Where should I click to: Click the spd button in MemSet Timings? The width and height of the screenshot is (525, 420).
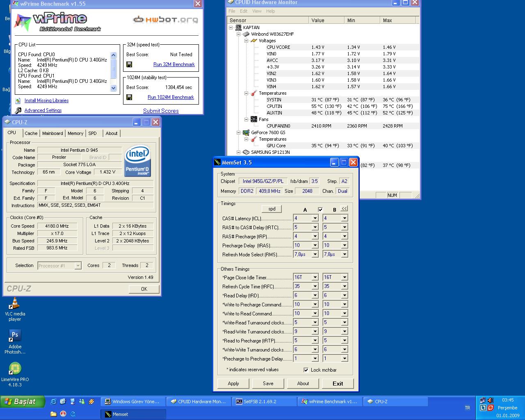[272, 209]
